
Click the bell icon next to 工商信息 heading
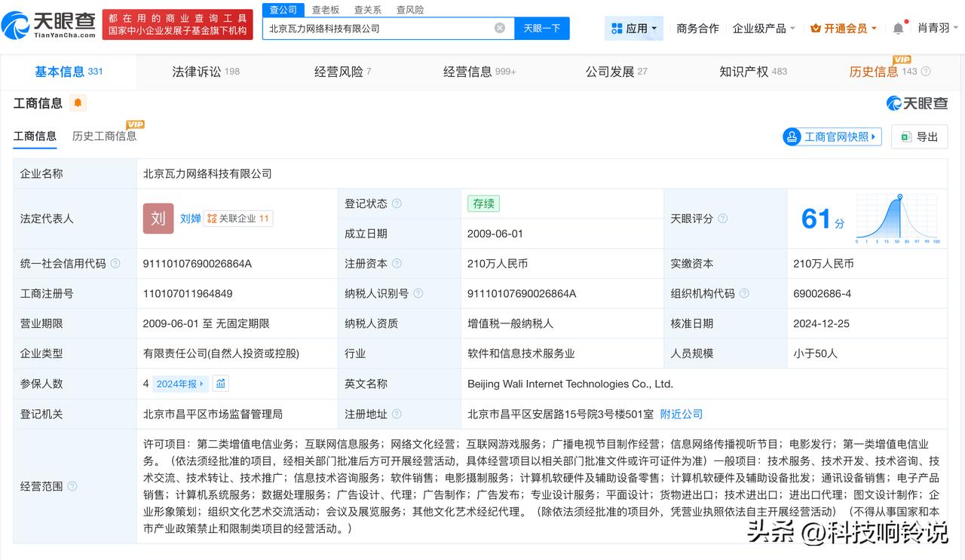click(x=78, y=103)
